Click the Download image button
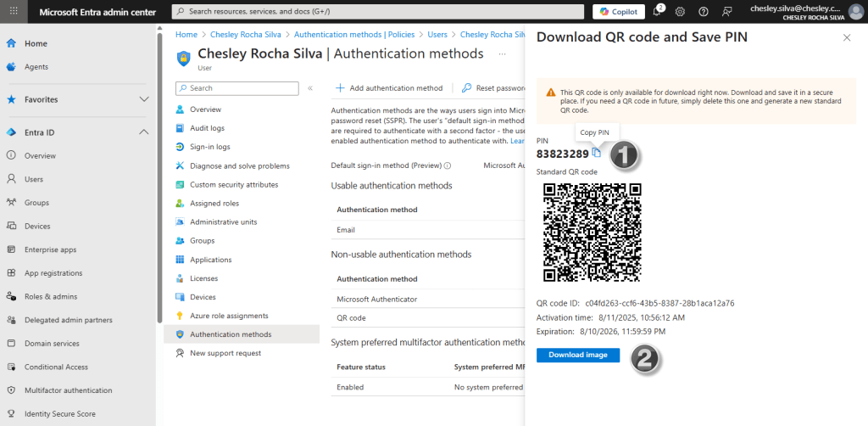The height and width of the screenshot is (426, 868). [x=577, y=355]
